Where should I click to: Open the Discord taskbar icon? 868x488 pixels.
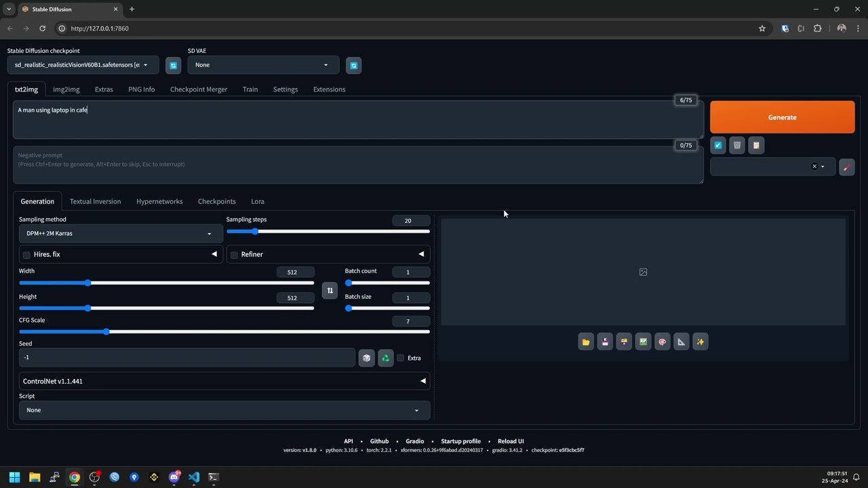174,477
